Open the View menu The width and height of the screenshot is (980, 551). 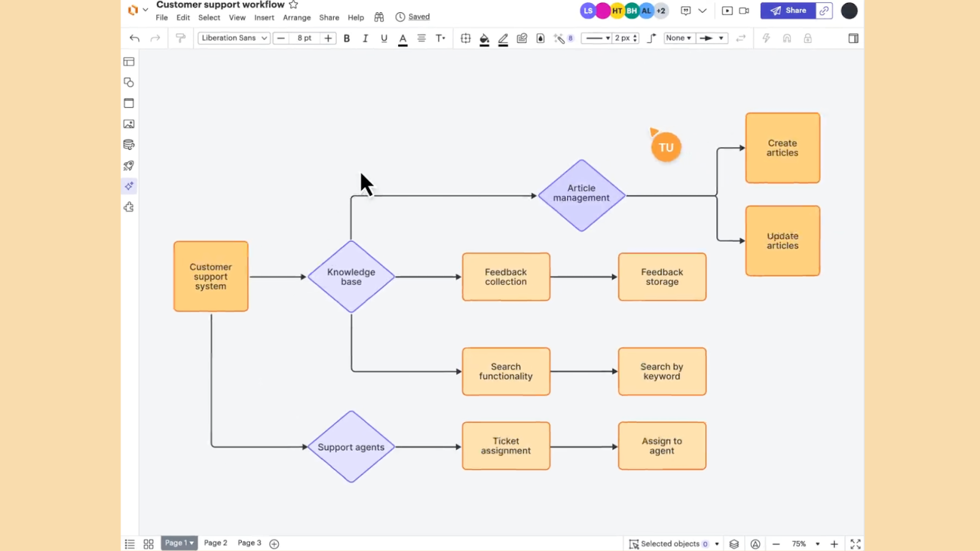point(237,18)
